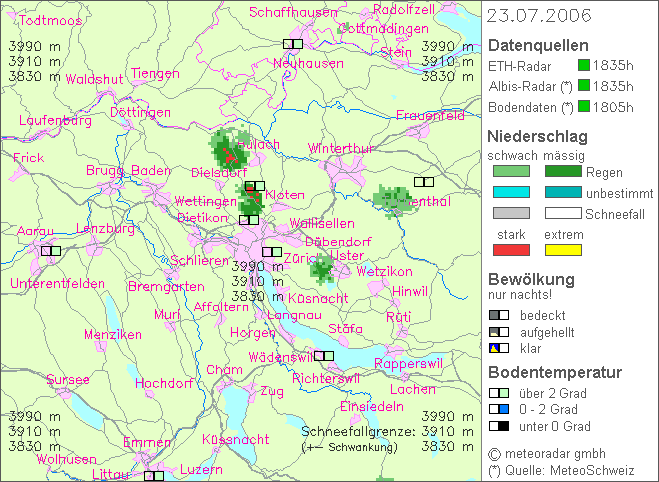The image size is (659, 482).
Task: Click the 'aufgehellt' cloud cover legend icon
Action: pos(497,331)
